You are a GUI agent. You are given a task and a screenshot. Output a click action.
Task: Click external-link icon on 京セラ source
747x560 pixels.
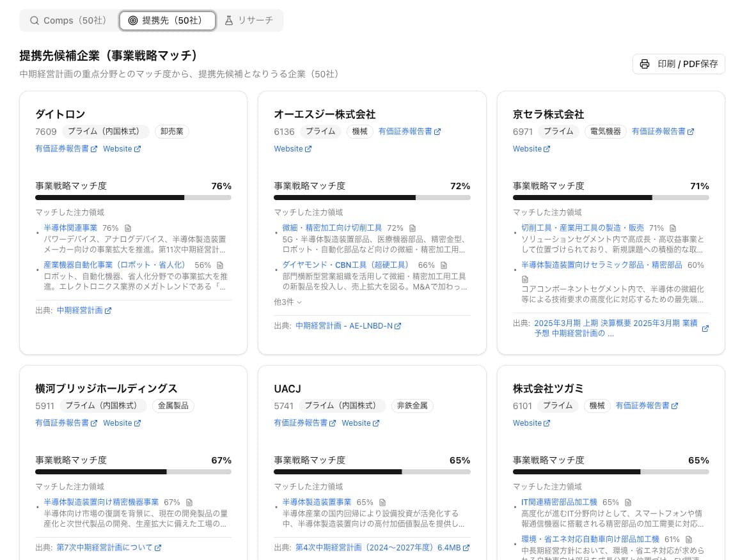(705, 328)
